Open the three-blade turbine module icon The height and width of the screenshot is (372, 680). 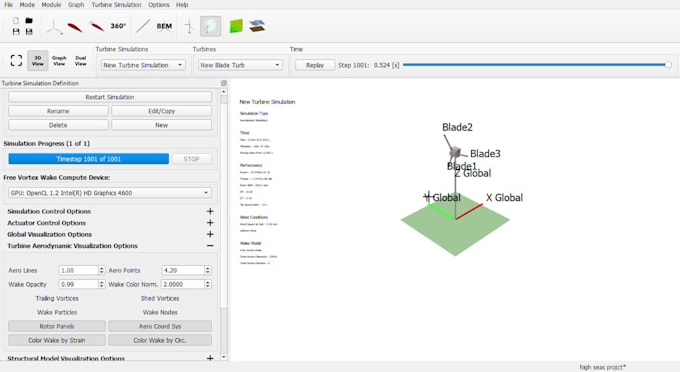coord(54,26)
